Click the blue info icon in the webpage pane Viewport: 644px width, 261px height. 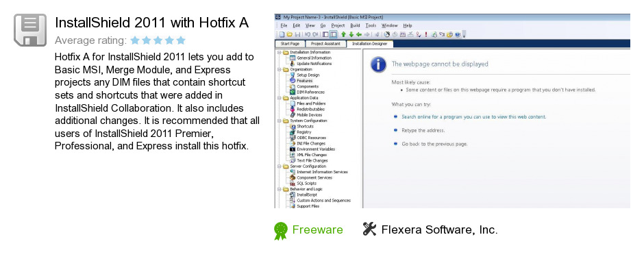click(378, 64)
